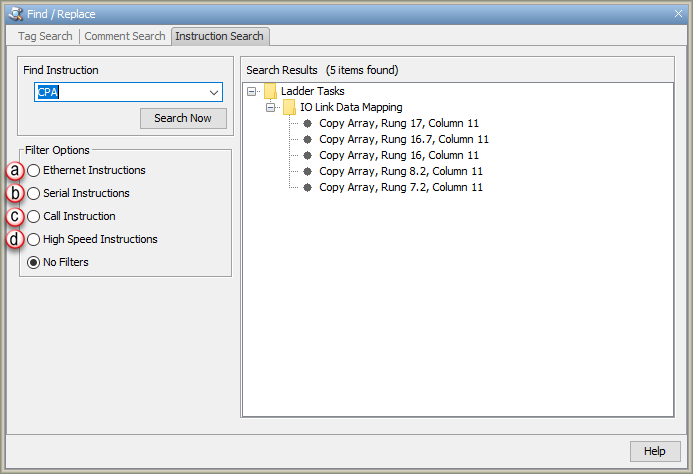The image size is (693, 474).
Task: Click the instruction icon for Rung 16 result
Action: coord(307,155)
